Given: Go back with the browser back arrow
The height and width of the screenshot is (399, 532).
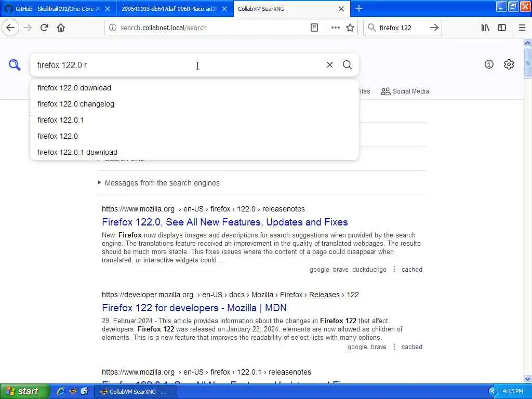Looking at the screenshot, I should point(10,28).
